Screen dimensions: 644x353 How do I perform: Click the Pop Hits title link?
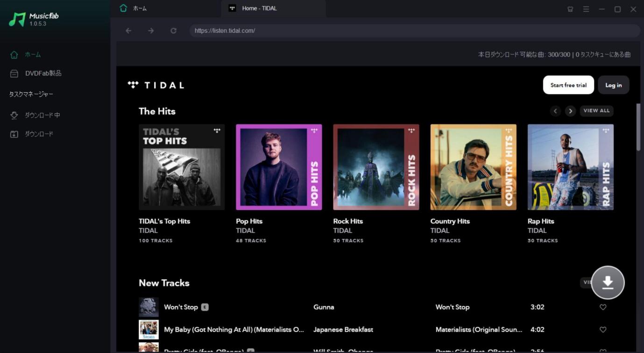point(249,221)
